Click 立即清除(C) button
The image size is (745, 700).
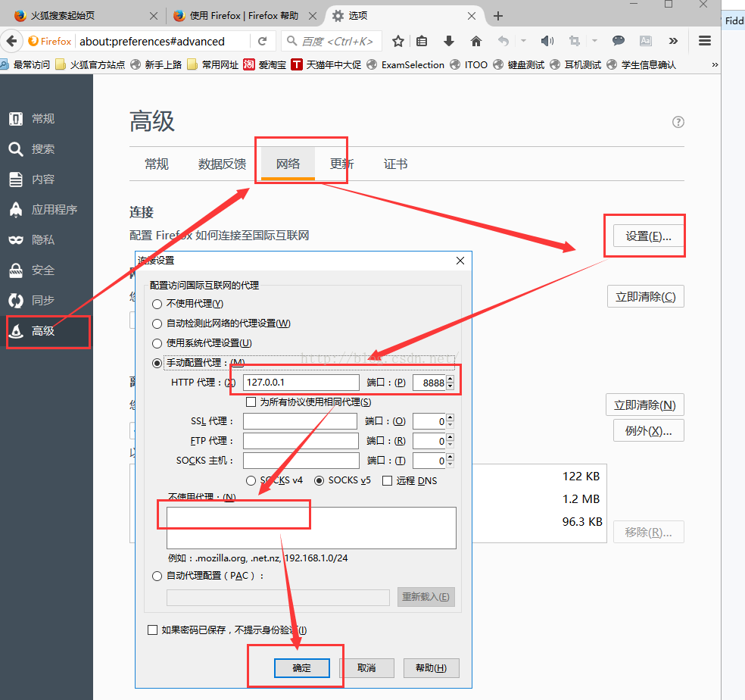(645, 297)
